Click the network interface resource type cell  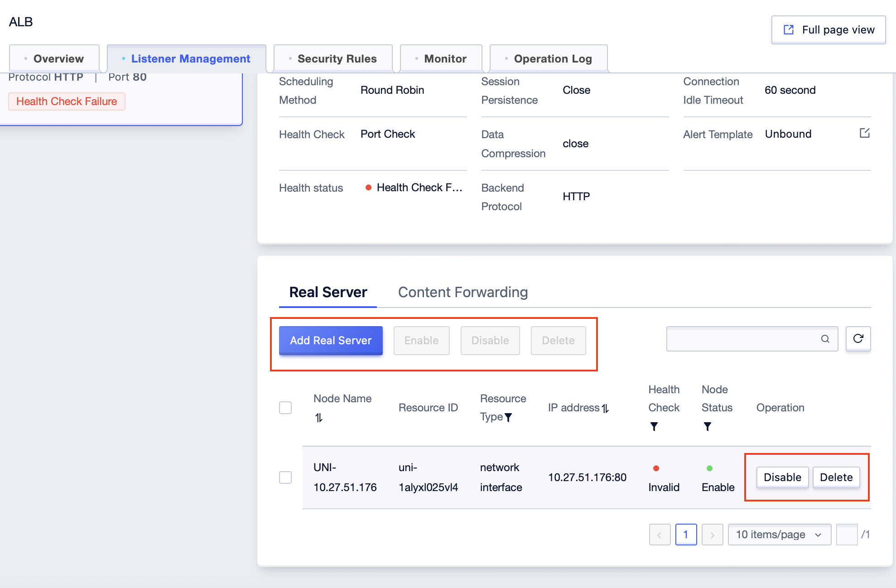[x=501, y=477]
